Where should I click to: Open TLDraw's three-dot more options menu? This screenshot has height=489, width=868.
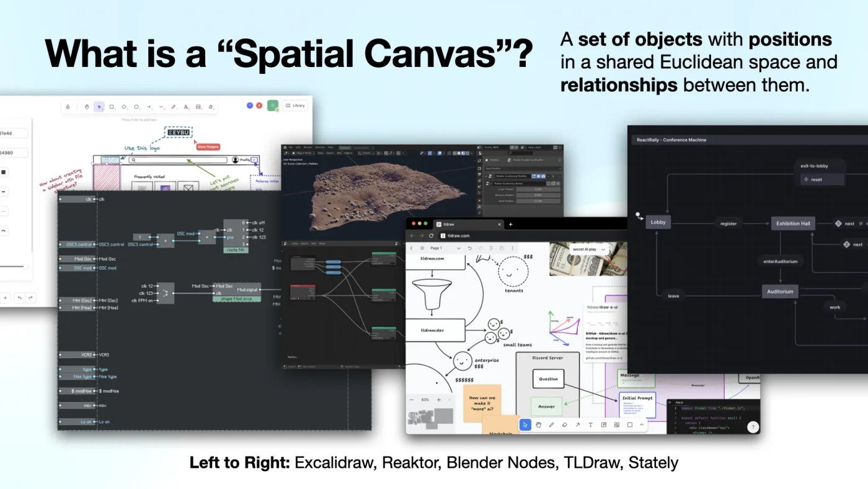(x=512, y=248)
